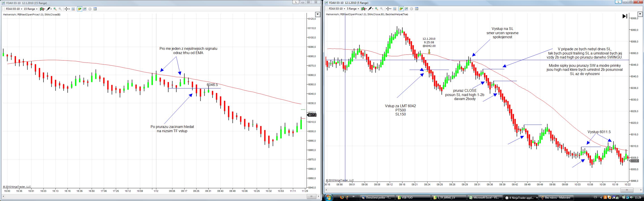Click CS language indicator in system tray
Screen dimensions: 644x201
[595, 197]
